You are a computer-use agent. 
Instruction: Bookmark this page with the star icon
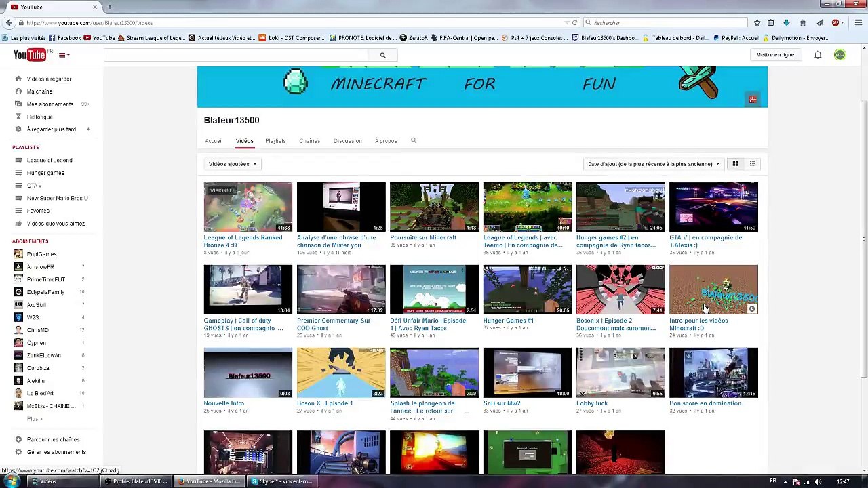click(757, 23)
